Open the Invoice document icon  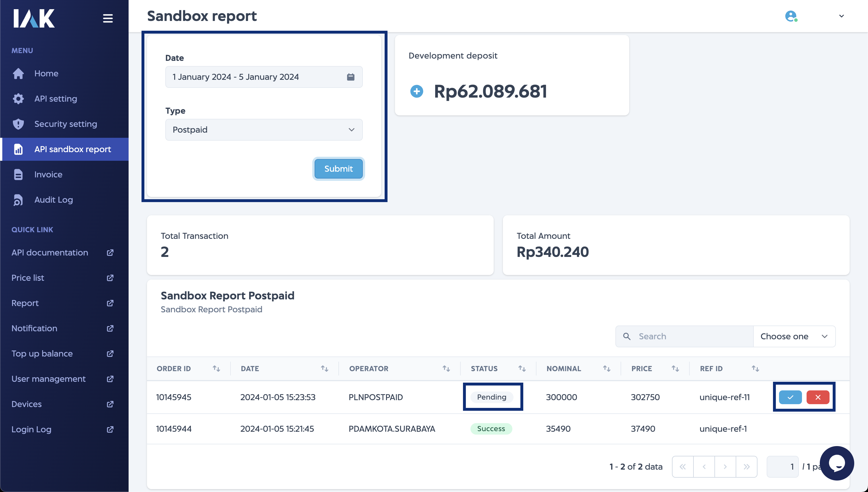[18, 174]
